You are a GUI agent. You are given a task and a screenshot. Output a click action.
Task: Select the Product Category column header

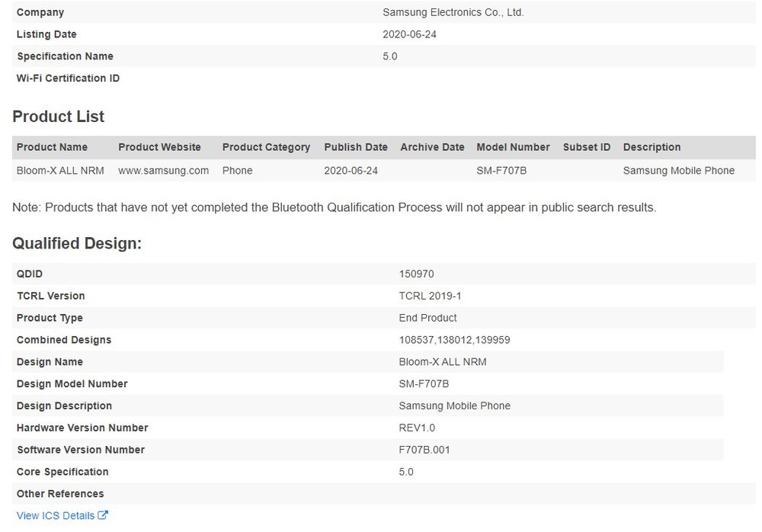click(266, 147)
